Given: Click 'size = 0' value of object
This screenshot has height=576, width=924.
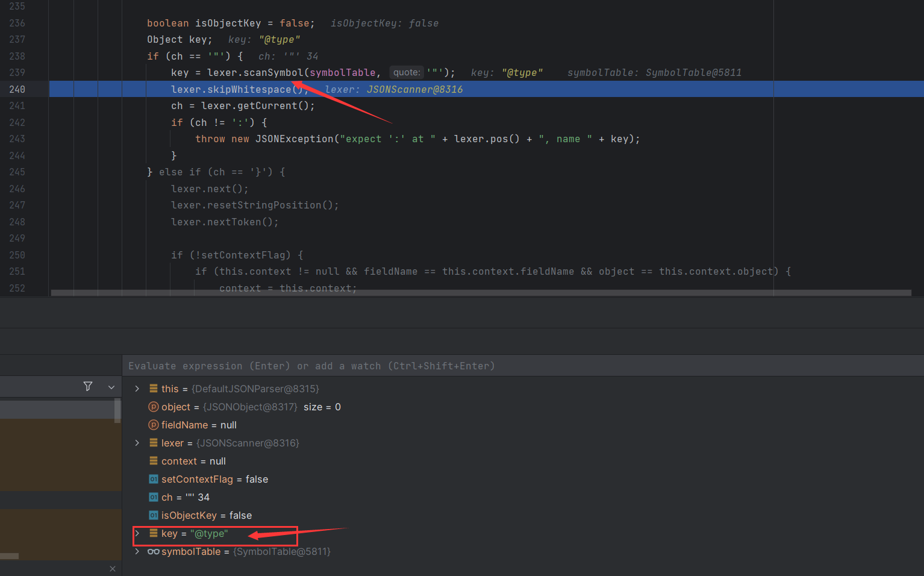Looking at the screenshot, I should (322, 407).
